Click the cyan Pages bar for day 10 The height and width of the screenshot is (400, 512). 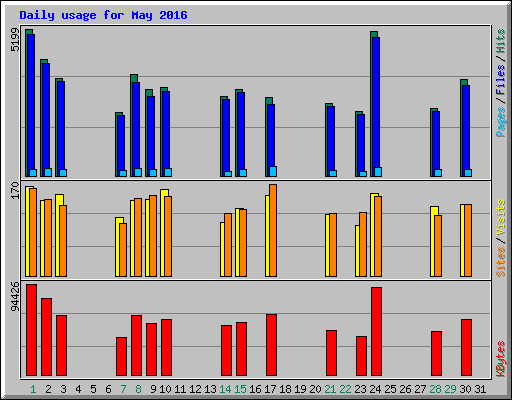tap(168, 172)
